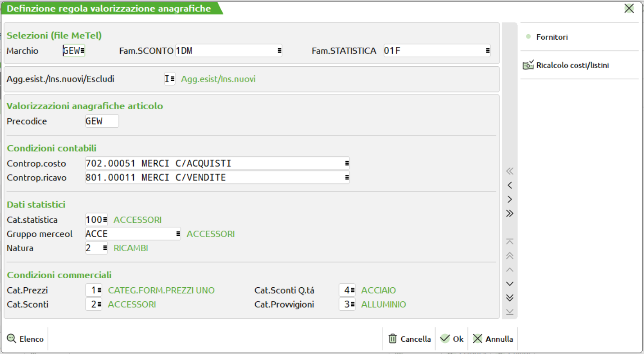
Task: Open the Fam.STATISTICA dropdown list
Action: 487,51
